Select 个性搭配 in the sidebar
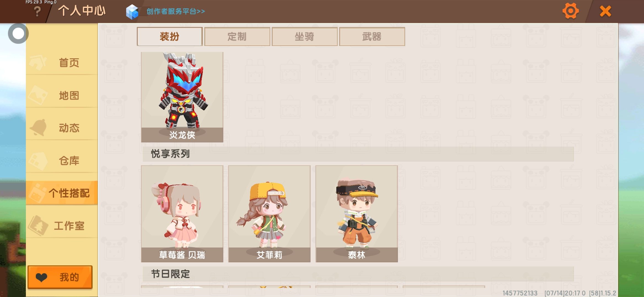This screenshot has width=644, height=297. pyautogui.click(x=62, y=193)
